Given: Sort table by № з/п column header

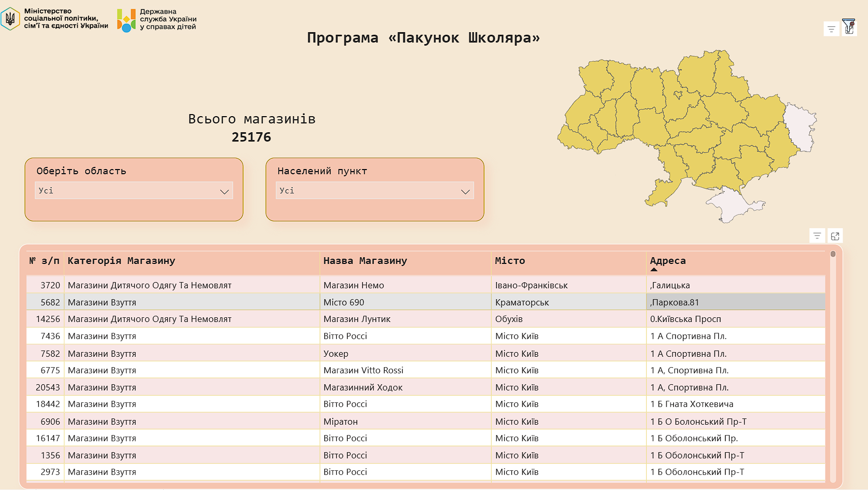Looking at the screenshot, I should [x=44, y=261].
